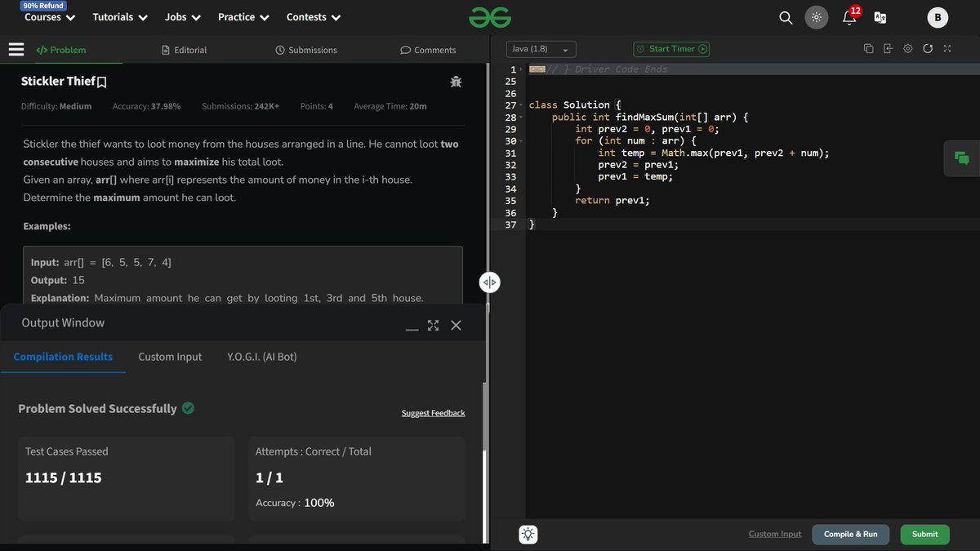Select the Compilation Results tab
The width and height of the screenshot is (980, 551).
coord(63,357)
